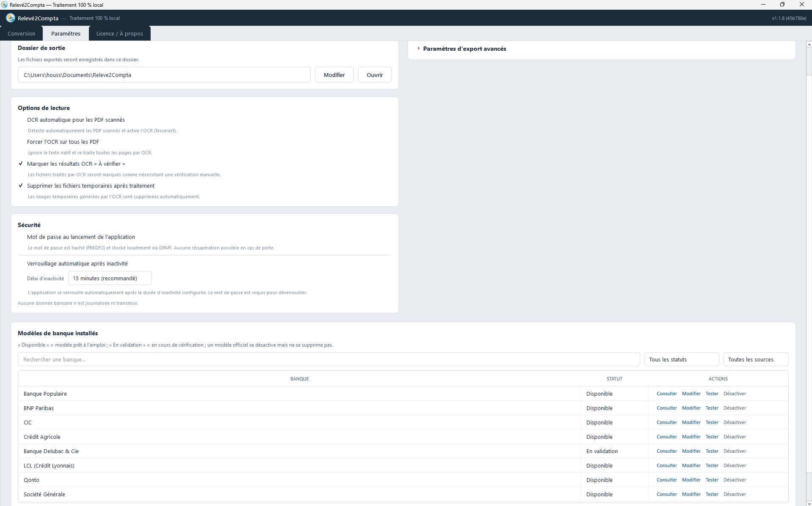Click Tester link for BNP Paribas

(x=712, y=408)
